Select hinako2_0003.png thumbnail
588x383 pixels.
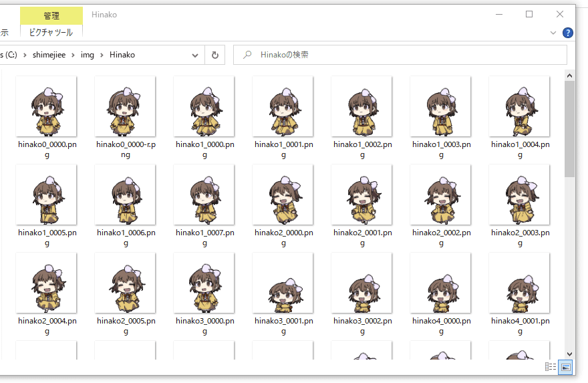pos(519,195)
